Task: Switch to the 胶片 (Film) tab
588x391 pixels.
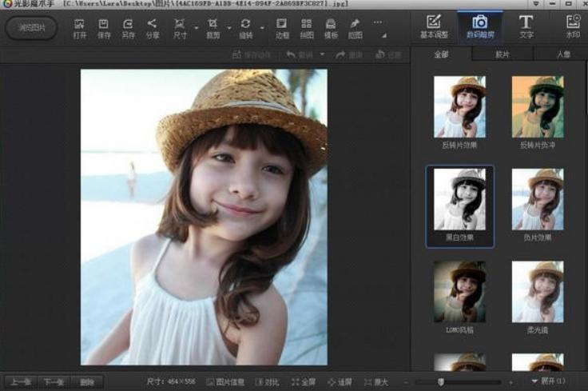Action: tap(502, 55)
